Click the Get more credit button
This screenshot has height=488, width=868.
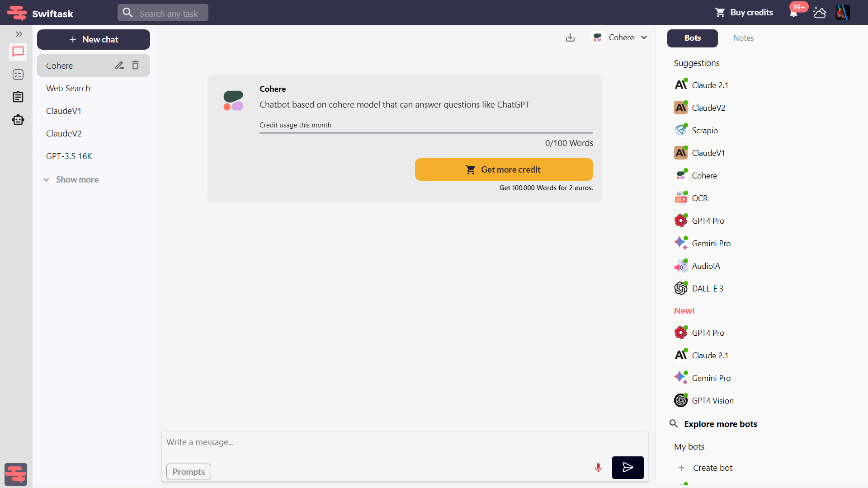pyautogui.click(x=504, y=169)
